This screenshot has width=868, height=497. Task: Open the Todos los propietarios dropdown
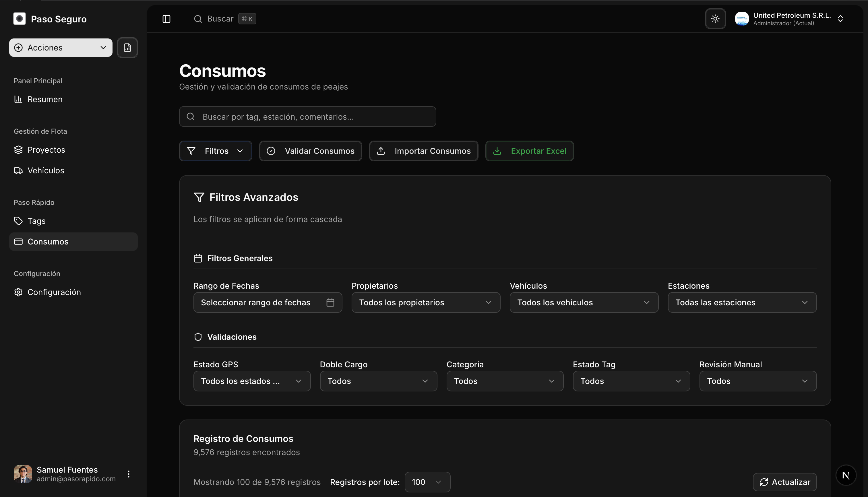(425, 302)
